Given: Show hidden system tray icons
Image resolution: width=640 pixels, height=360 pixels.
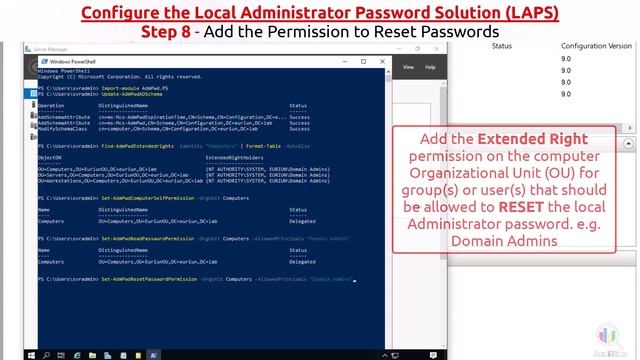Looking at the screenshot, I should [384, 356].
